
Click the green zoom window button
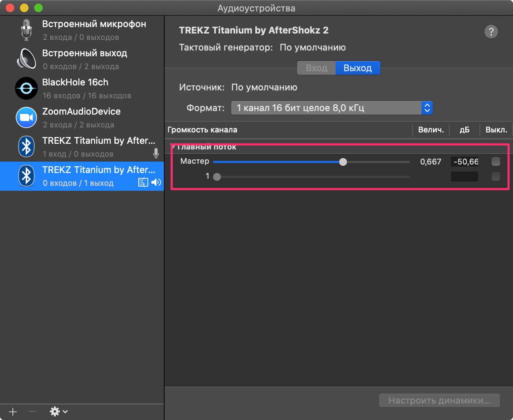coord(38,8)
